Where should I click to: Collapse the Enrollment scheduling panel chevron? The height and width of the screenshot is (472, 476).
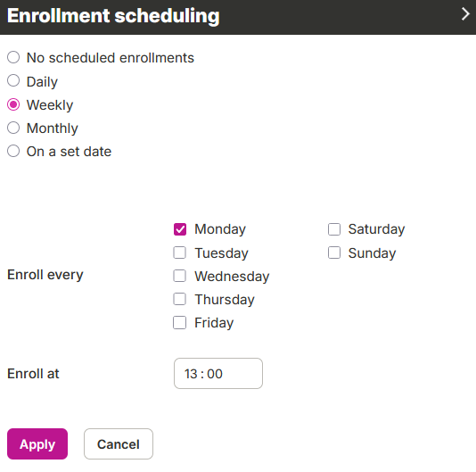(465, 14)
